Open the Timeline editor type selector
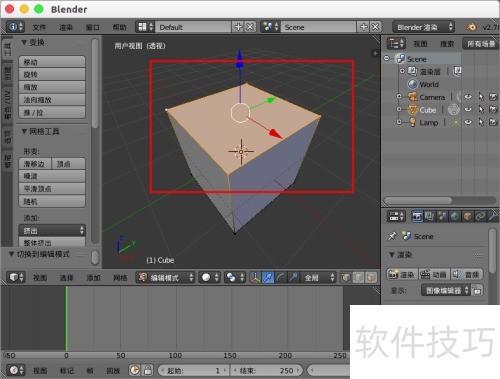Screen dimensions: 500x379 pos(16,370)
